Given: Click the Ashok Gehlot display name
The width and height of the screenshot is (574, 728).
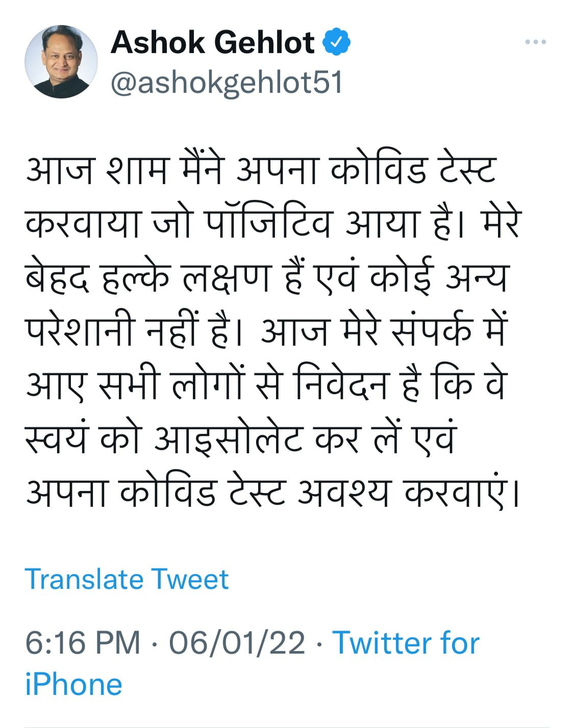Looking at the screenshot, I should tap(213, 42).
